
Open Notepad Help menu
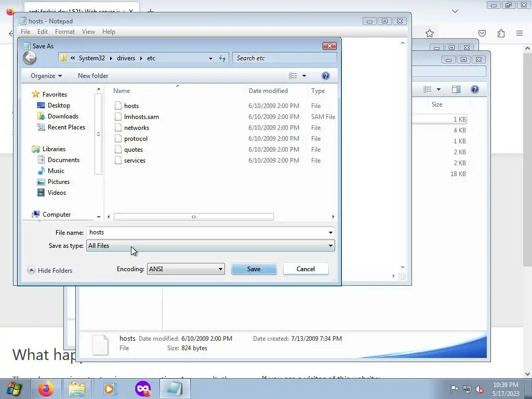point(109,32)
